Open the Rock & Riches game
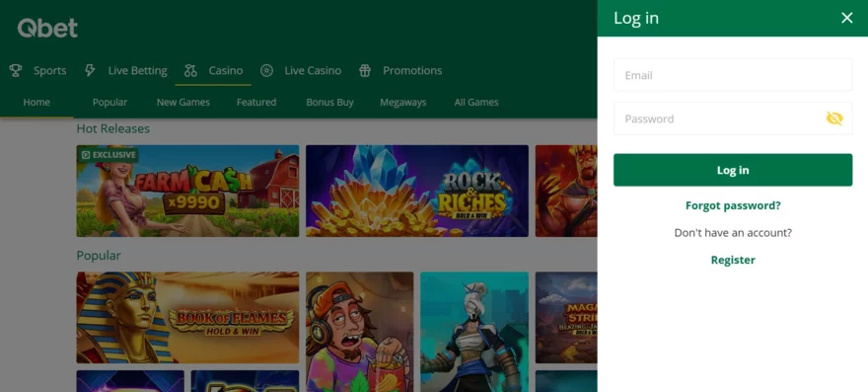The width and height of the screenshot is (868, 392). pyautogui.click(x=417, y=191)
